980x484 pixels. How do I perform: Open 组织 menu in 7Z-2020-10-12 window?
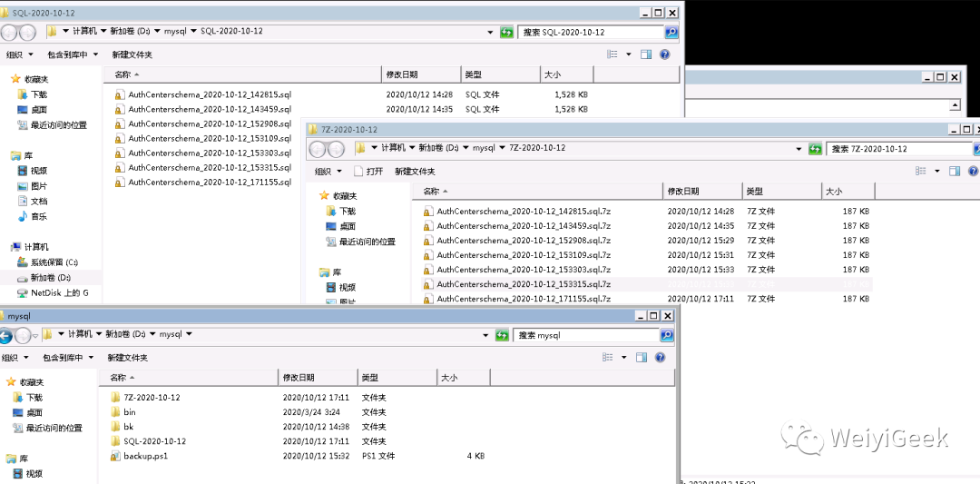(328, 172)
